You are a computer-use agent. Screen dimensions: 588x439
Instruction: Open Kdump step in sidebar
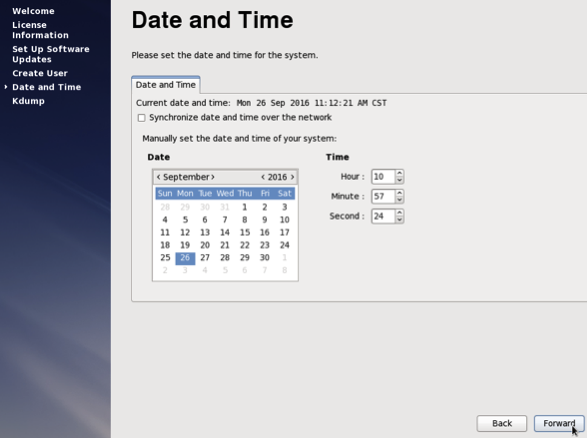[28, 101]
